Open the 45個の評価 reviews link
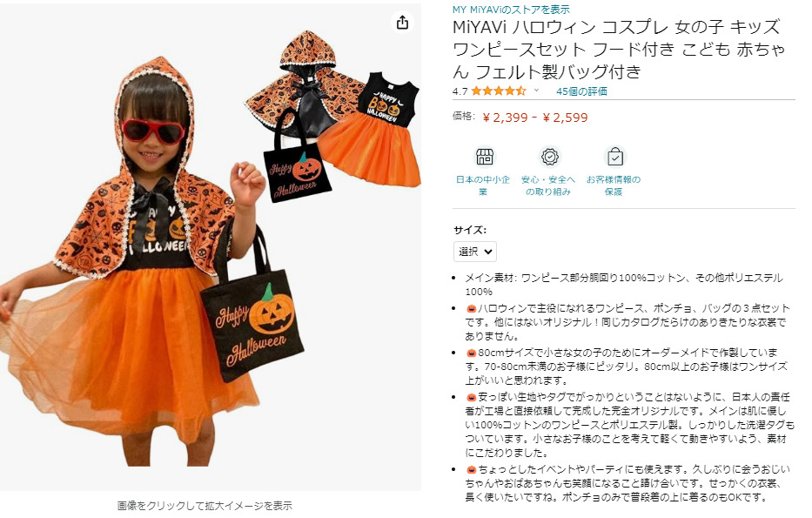The width and height of the screenshot is (812, 518). coord(581,91)
